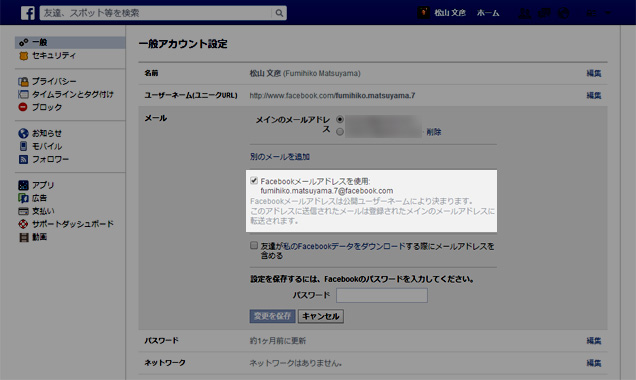The image size is (636, 380).
Task: Toggle friends' data download email checkbox
Action: coord(254,245)
